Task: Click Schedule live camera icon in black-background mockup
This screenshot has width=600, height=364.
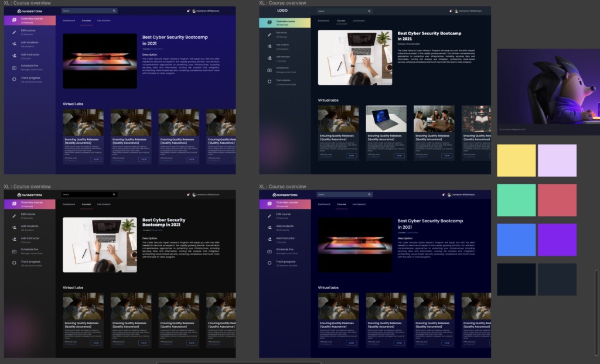Action: (x=14, y=252)
